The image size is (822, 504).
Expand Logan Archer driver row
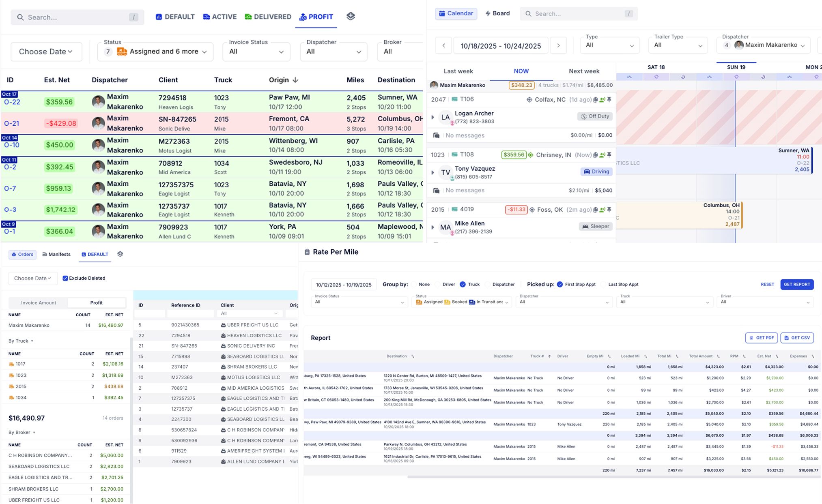pyautogui.click(x=433, y=117)
